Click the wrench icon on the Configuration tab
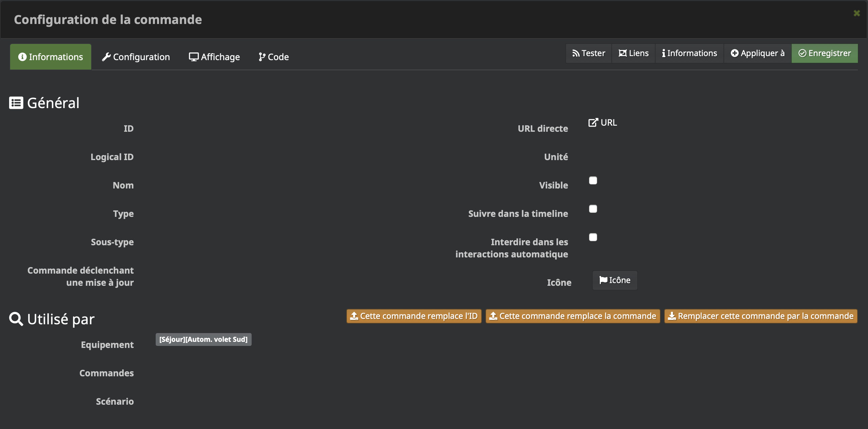 click(106, 57)
